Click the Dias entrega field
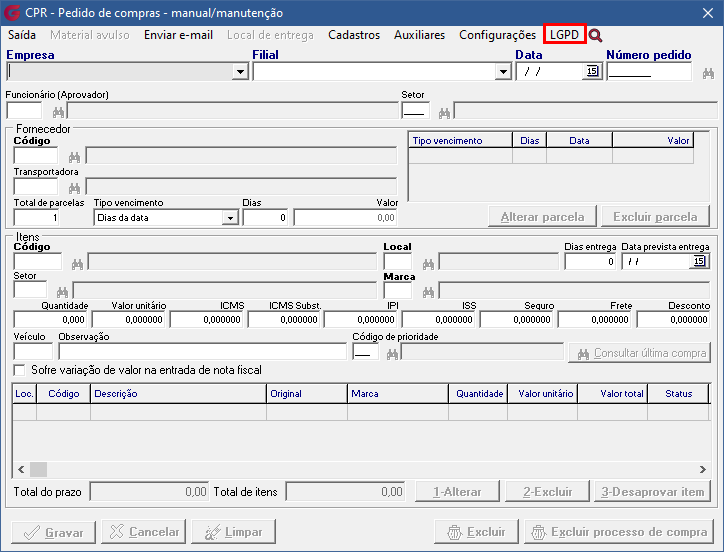The image size is (724, 552). (x=591, y=261)
